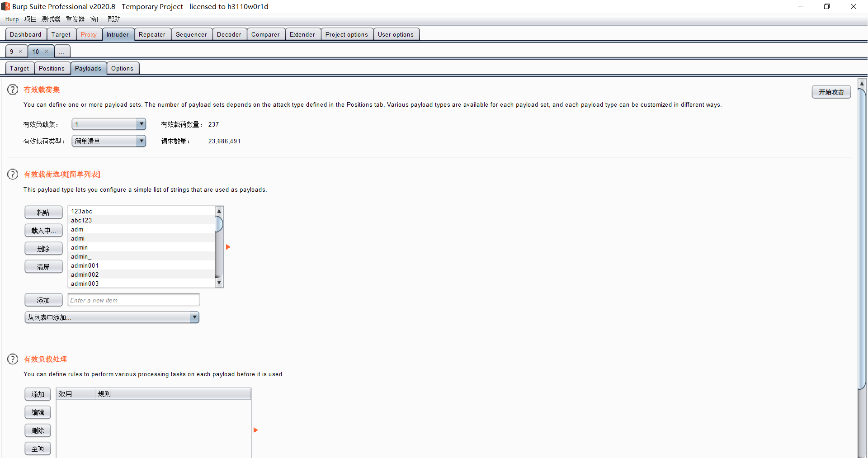Switch to the Decoder tab
This screenshot has height=458, width=868.
229,34
